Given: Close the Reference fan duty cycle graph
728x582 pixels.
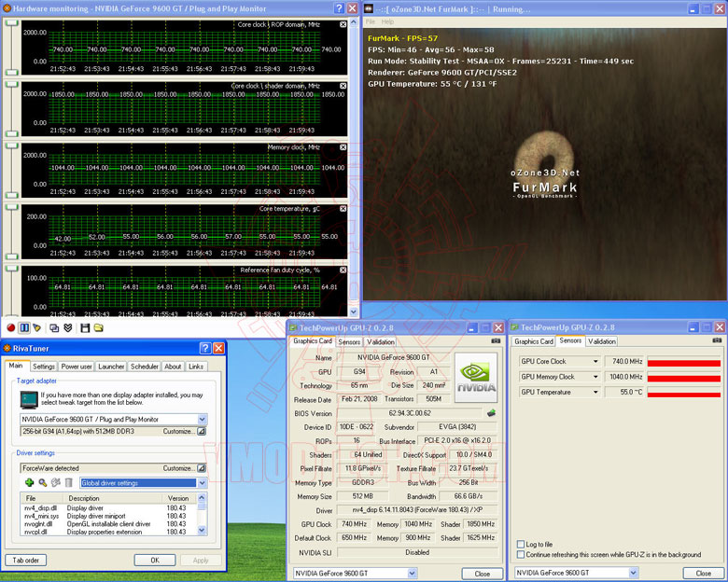Looking at the screenshot, I should coord(343,270).
